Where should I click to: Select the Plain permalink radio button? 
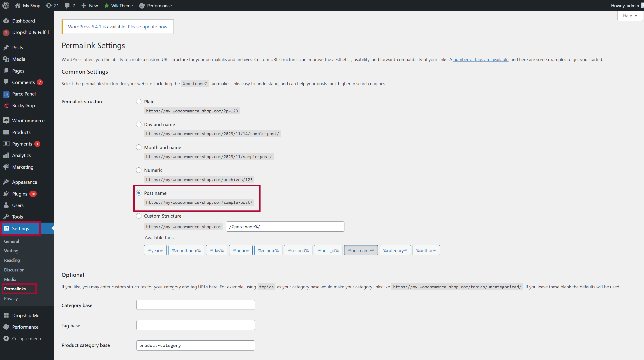pos(139,101)
